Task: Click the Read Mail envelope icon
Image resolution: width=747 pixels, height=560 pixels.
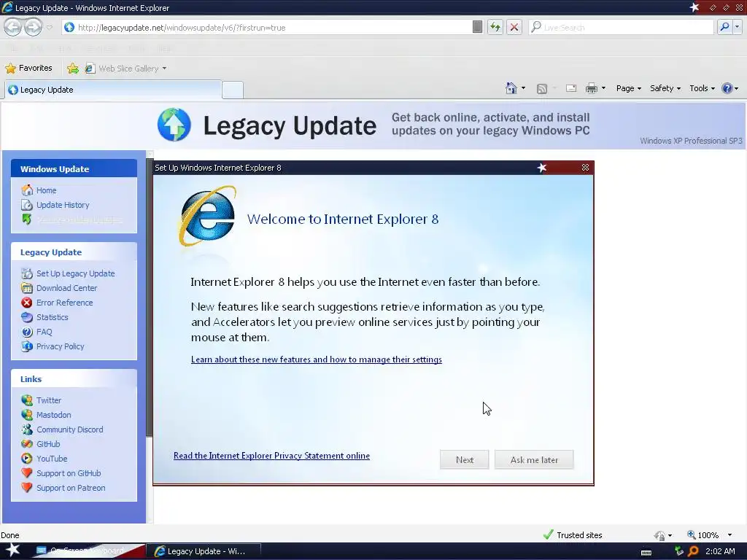Action: coord(570,88)
